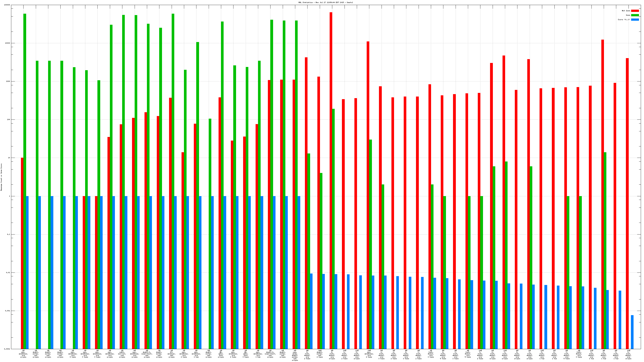Viewport: 644px width, 362px height.
Task: Click the bl.spamcop.net origin axis label
Action: [x=171, y=354]
